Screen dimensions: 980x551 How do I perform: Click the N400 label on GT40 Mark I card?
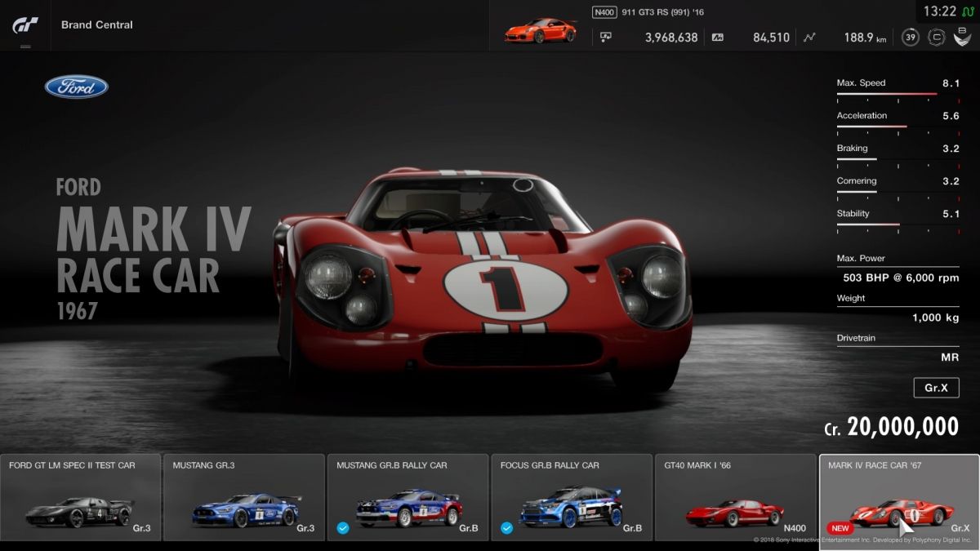[x=794, y=528]
